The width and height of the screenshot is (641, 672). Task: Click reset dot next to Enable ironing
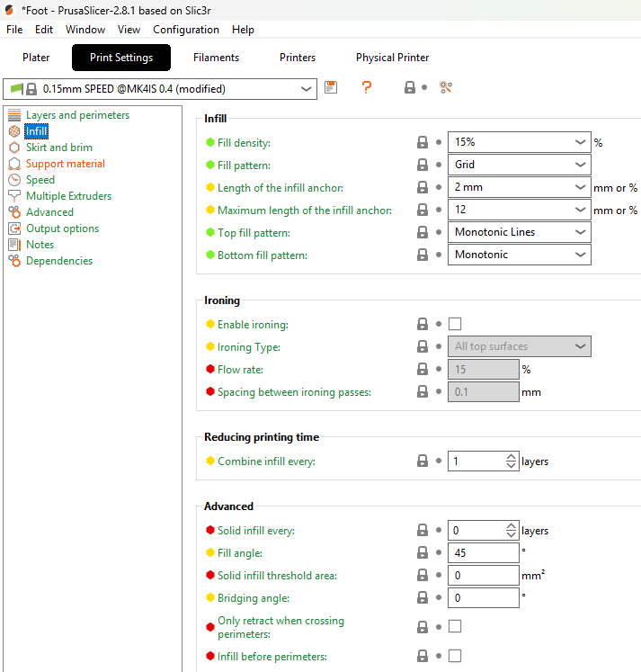click(439, 324)
